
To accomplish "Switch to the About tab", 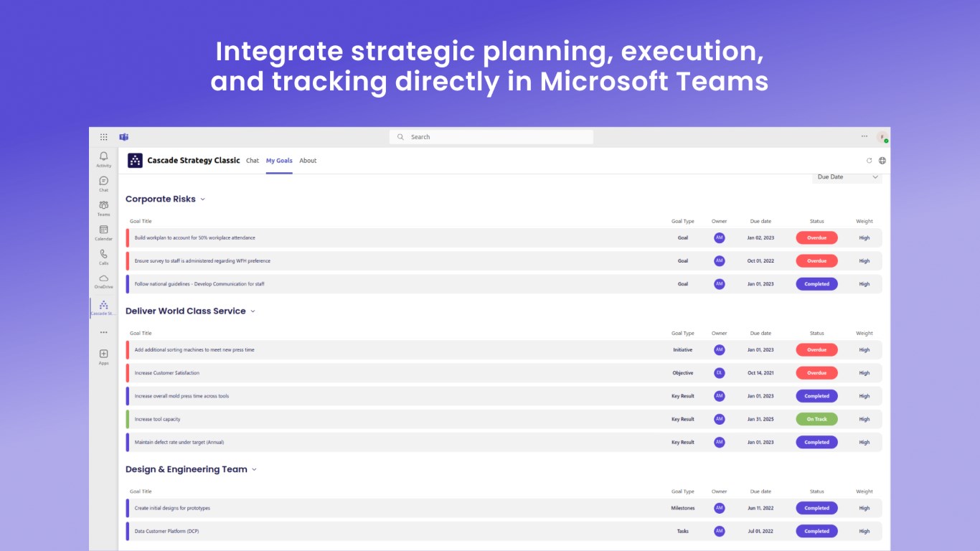I will 308,161.
